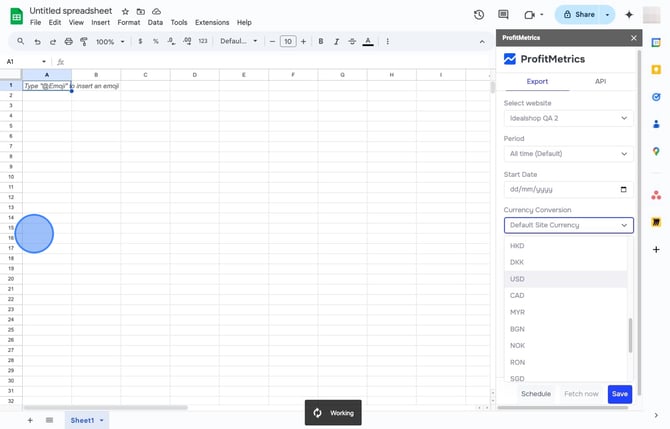This screenshot has height=429, width=670.
Task: Open Select website dropdown
Action: [x=568, y=118]
